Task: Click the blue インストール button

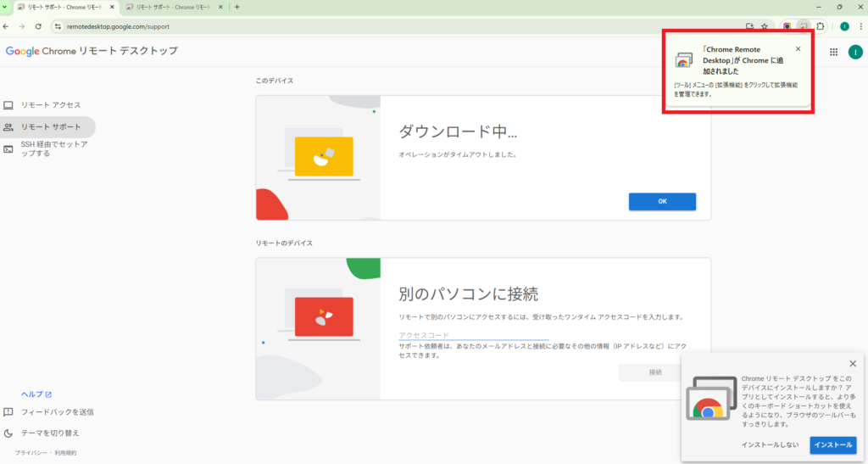Action: pyautogui.click(x=832, y=444)
